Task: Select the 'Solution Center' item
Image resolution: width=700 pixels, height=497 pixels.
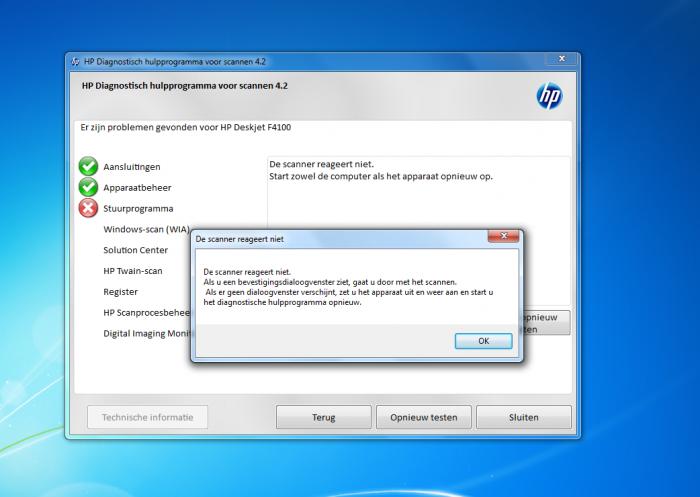Action: pos(136,250)
